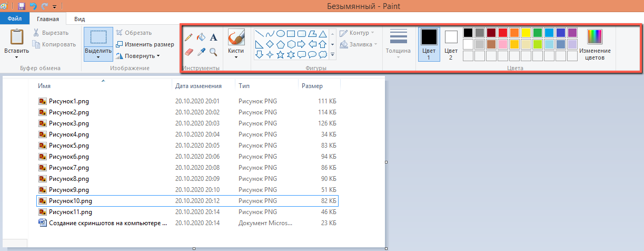
Task: Select the Eraser tool
Action: click(x=190, y=52)
